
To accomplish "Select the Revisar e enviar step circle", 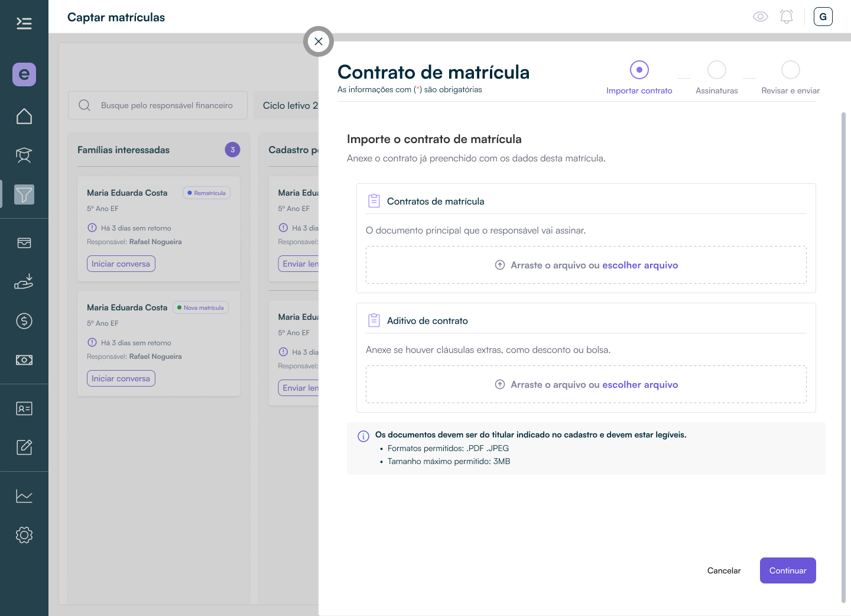I will pyautogui.click(x=791, y=70).
